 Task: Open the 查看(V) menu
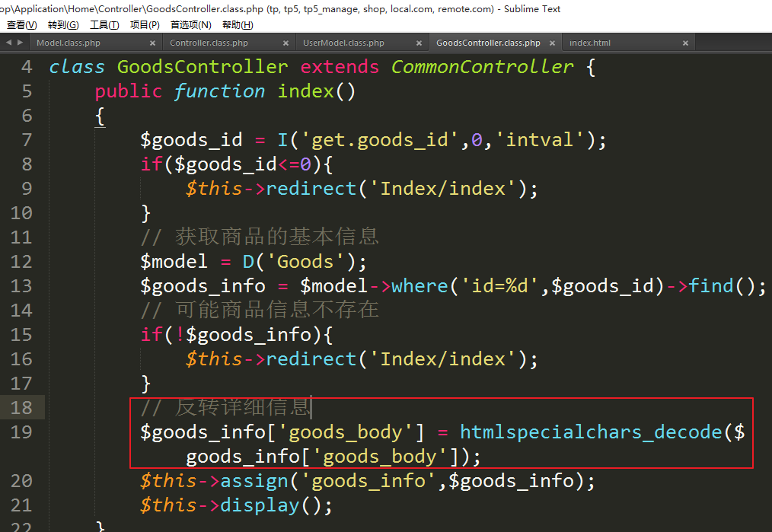(21, 25)
